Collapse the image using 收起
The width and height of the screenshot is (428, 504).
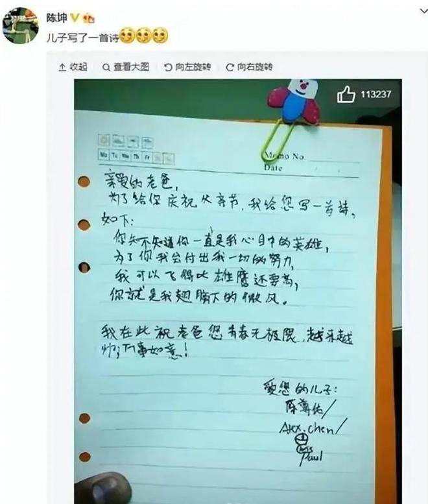tap(78, 67)
